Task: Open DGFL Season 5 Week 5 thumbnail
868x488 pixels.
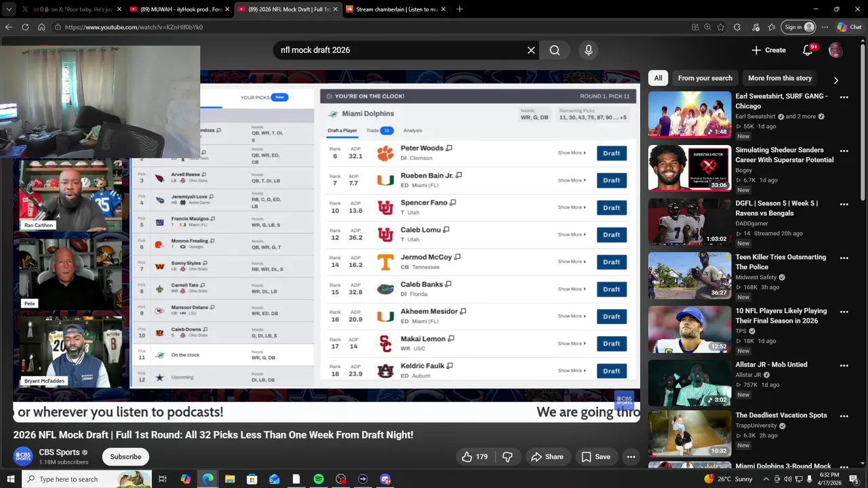Action: 690,222
